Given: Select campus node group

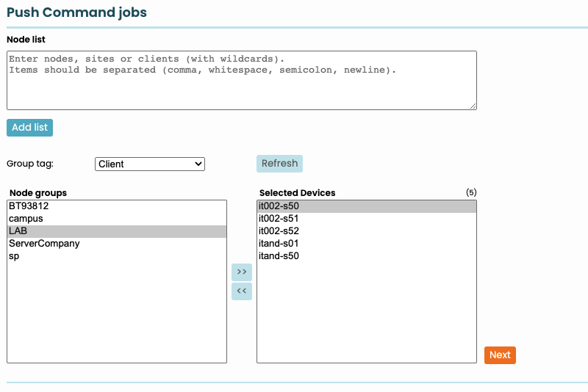Looking at the screenshot, I should tap(26, 219).
